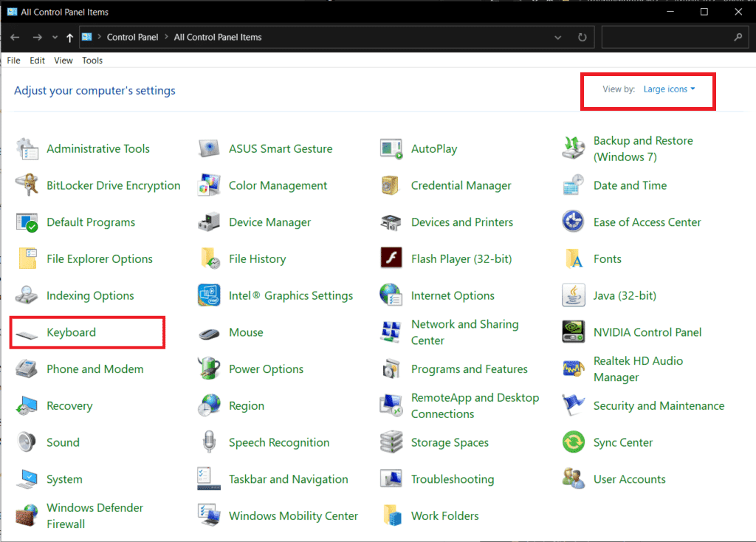The width and height of the screenshot is (756, 542).
Task: Open the Security and Maintenance link
Action: (x=659, y=405)
